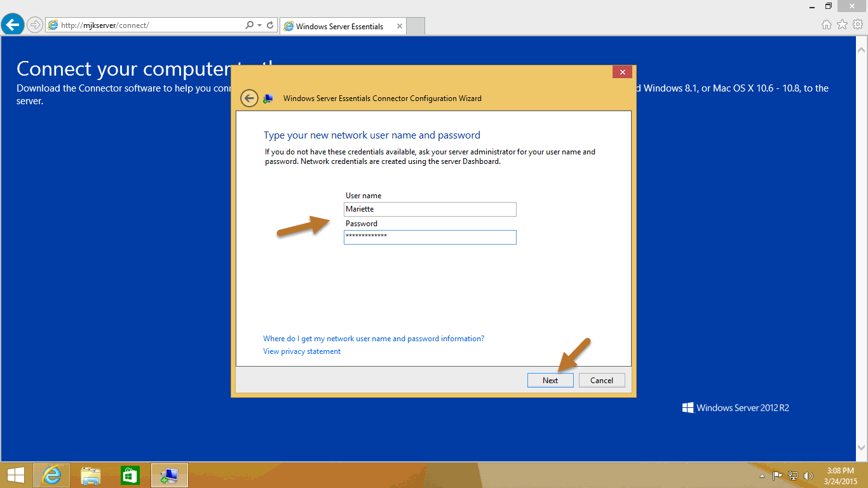
Task: Open the browser Tools gear icon
Action: coord(858,25)
